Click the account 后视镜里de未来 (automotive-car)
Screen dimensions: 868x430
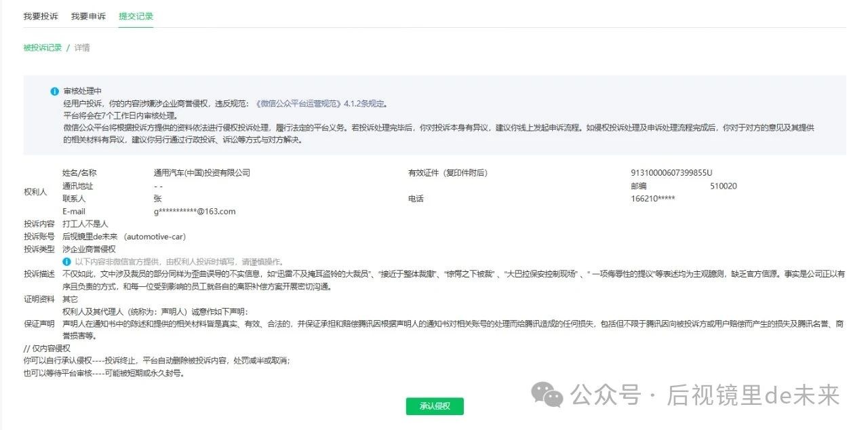(x=124, y=237)
